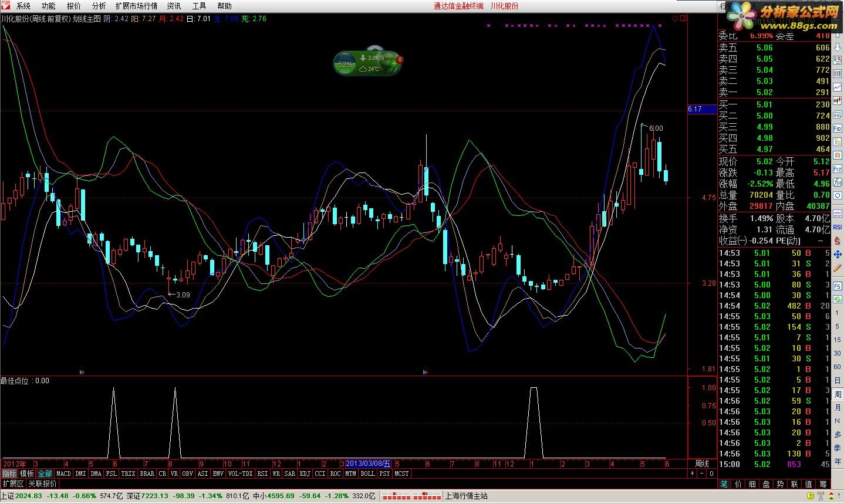Switch to 1-minute period
Screen dimensions: 844x504
(x=838, y=313)
